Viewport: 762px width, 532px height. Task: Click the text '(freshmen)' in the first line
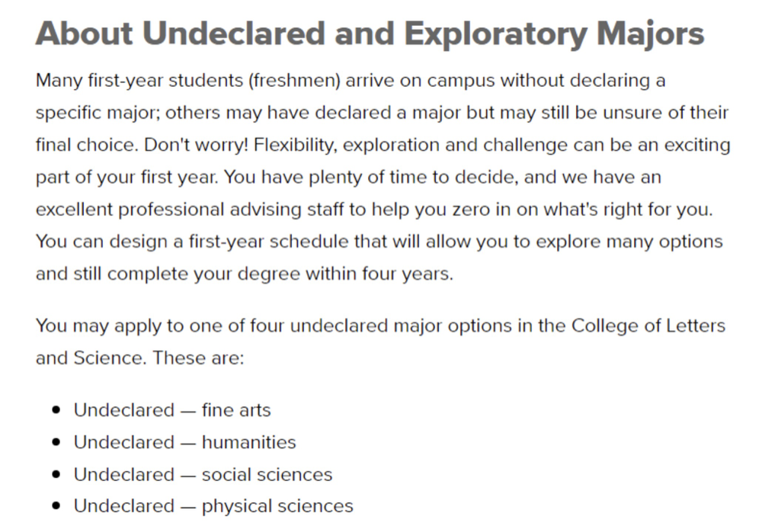(294, 80)
